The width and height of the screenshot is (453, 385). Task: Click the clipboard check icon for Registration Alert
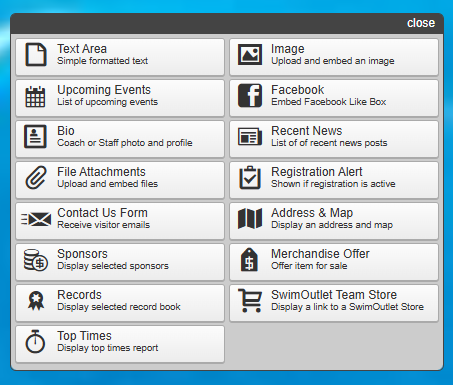coord(250,178)
